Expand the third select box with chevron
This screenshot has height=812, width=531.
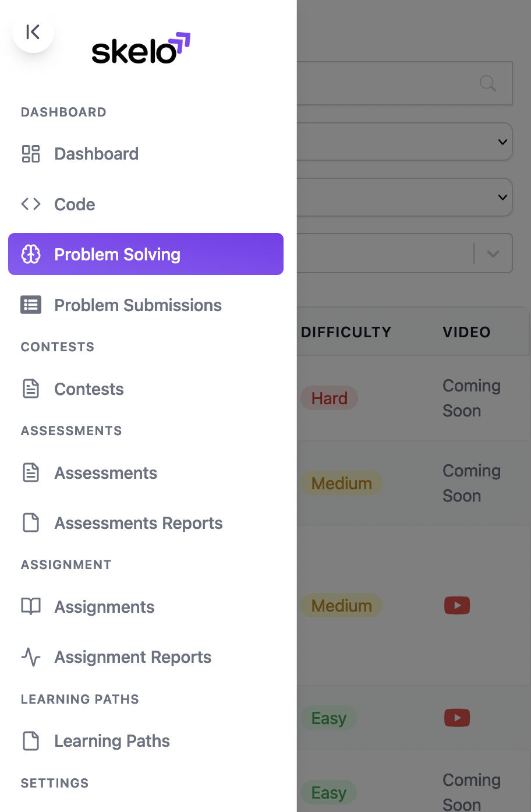tap(493, 253)
